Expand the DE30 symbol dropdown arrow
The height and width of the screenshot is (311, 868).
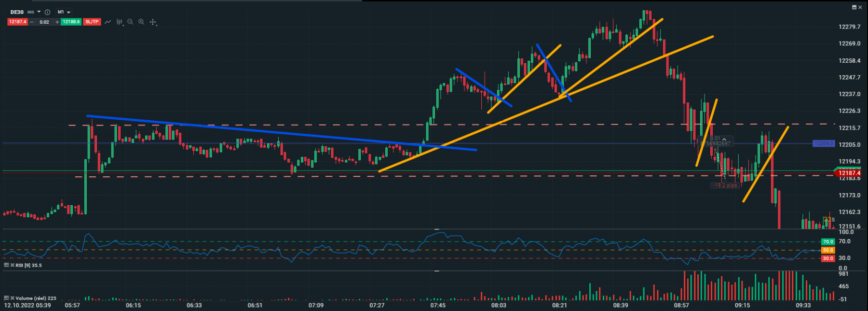(x=39, y=12)
